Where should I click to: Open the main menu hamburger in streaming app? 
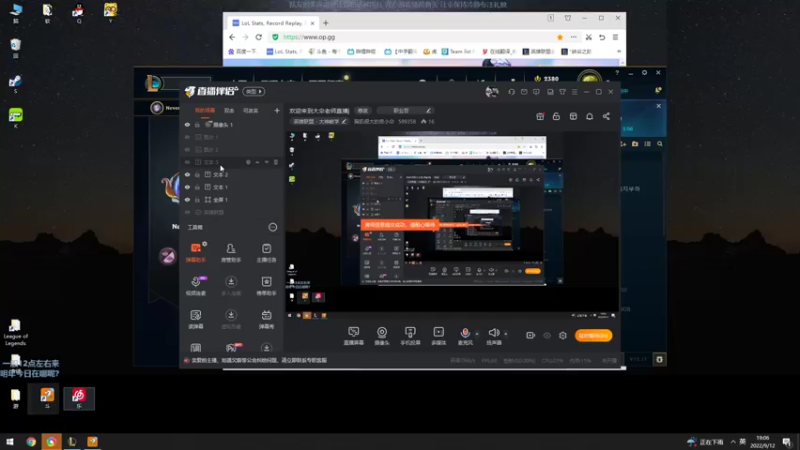pos(574,92)
